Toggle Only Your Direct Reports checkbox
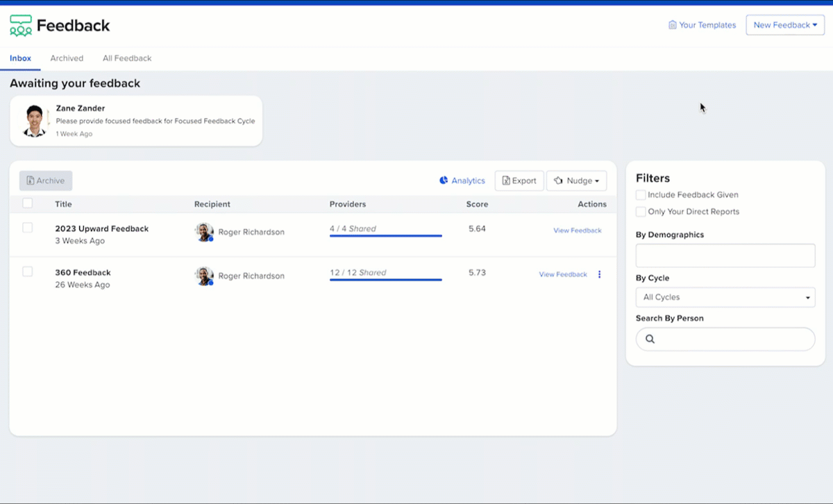833x504 pixels. [x=641, y=212]
